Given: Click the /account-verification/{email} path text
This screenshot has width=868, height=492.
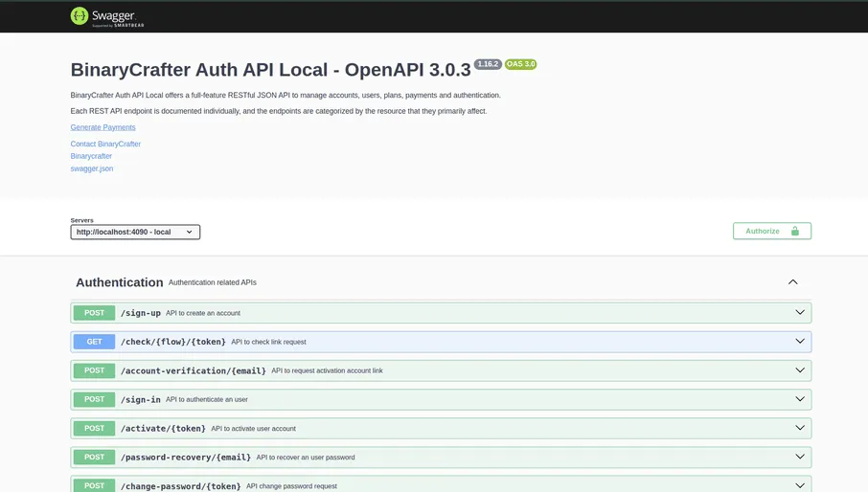Looking at the screenshot, I should tap(194, 370).
